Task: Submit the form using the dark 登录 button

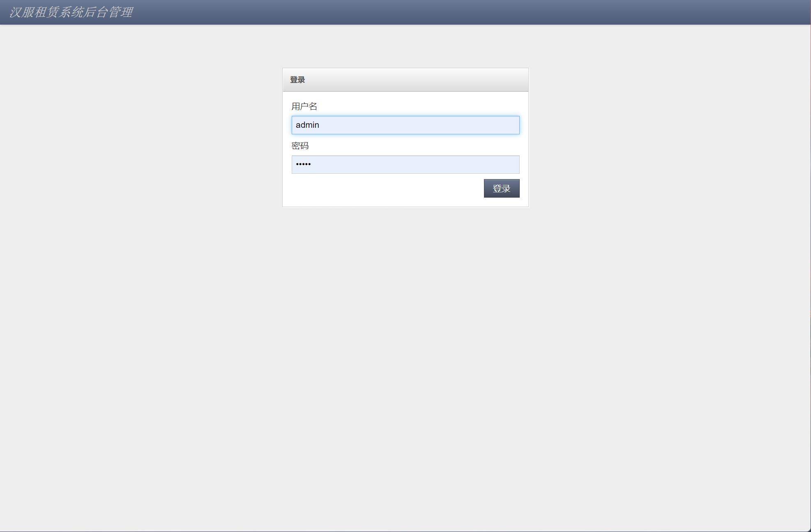Action: (x=501, y=188)
